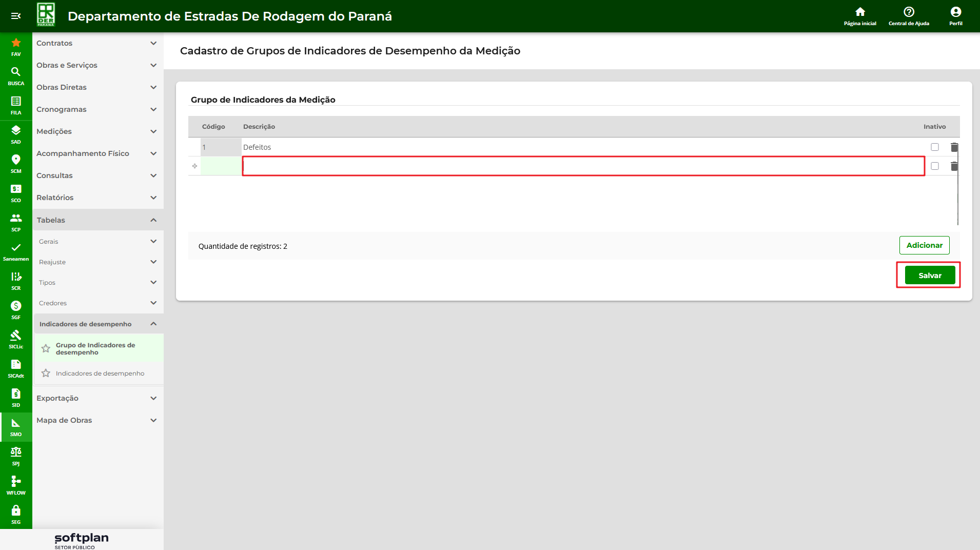Click the Adicionar button

[x=924, y=245]
